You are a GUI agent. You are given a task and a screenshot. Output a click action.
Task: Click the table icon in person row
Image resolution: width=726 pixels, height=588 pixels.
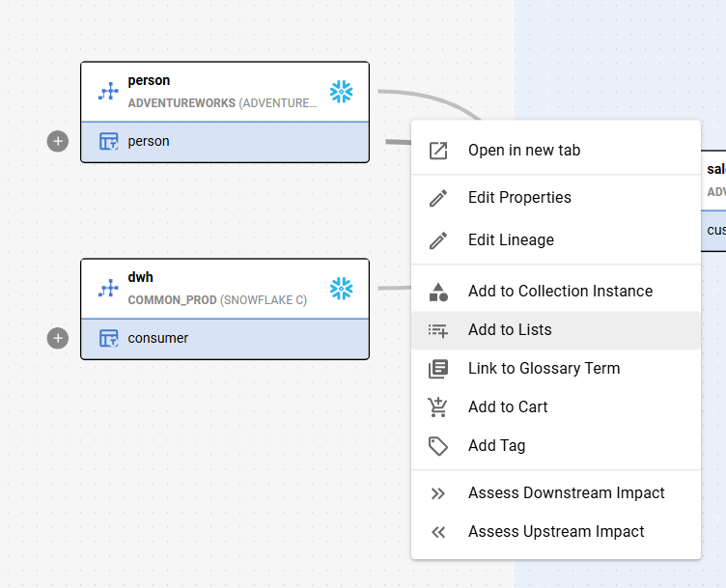point(109,141)
